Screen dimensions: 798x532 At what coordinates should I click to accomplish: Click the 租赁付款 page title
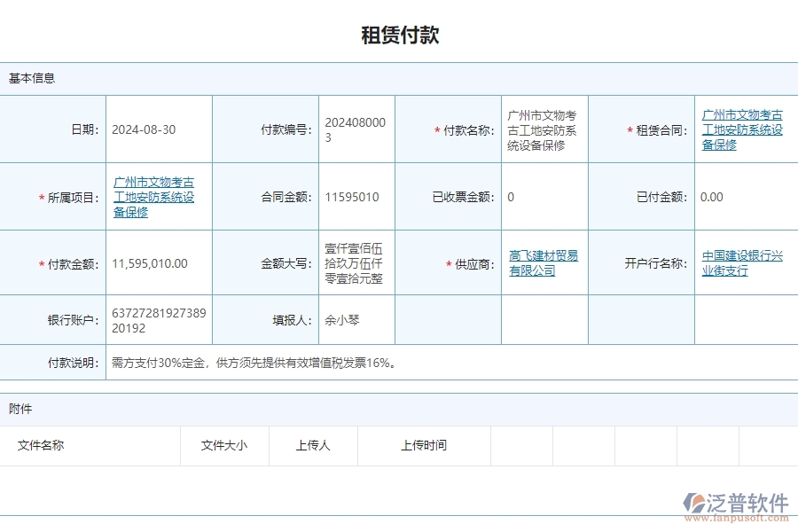click(399, 35)
